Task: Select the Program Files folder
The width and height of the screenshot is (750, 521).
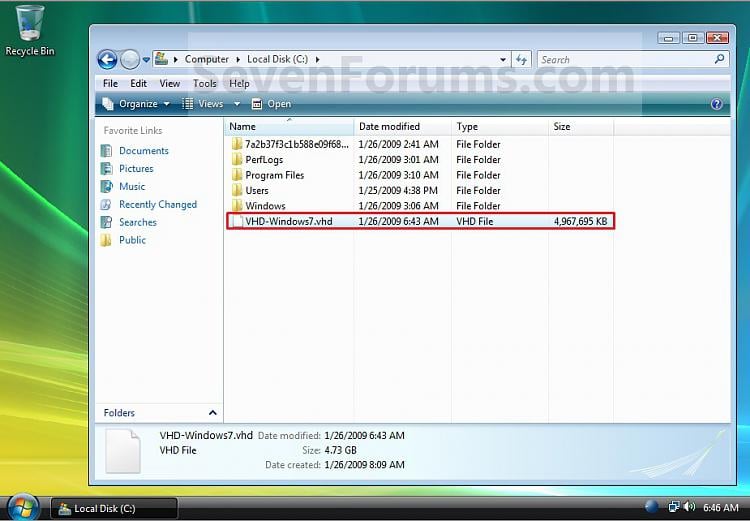Action: tap(419, 175)
